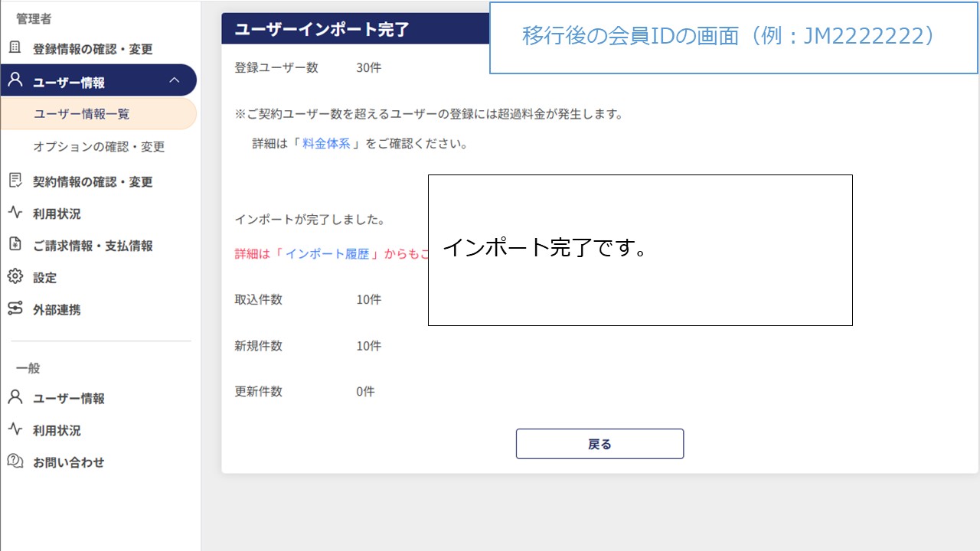The image size is (980, 551).
Task: Click the 0件 value beside 更新件数
Action: [365, 391]
